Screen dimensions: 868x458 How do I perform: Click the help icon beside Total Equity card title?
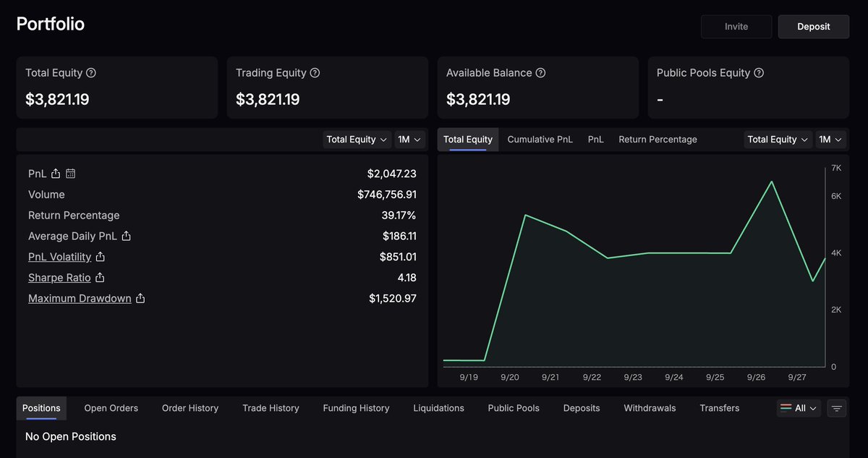point(91,73)
